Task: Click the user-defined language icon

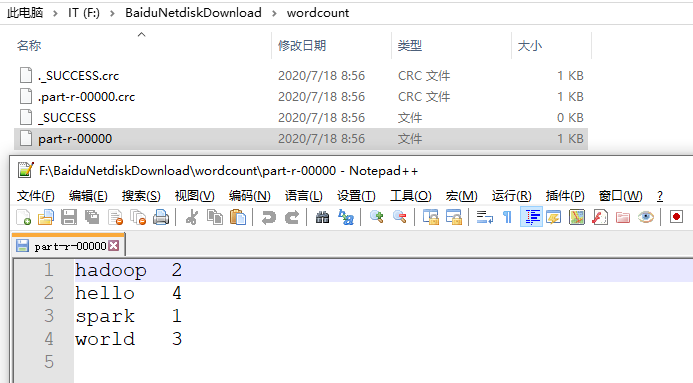Action: click(553, 217)
